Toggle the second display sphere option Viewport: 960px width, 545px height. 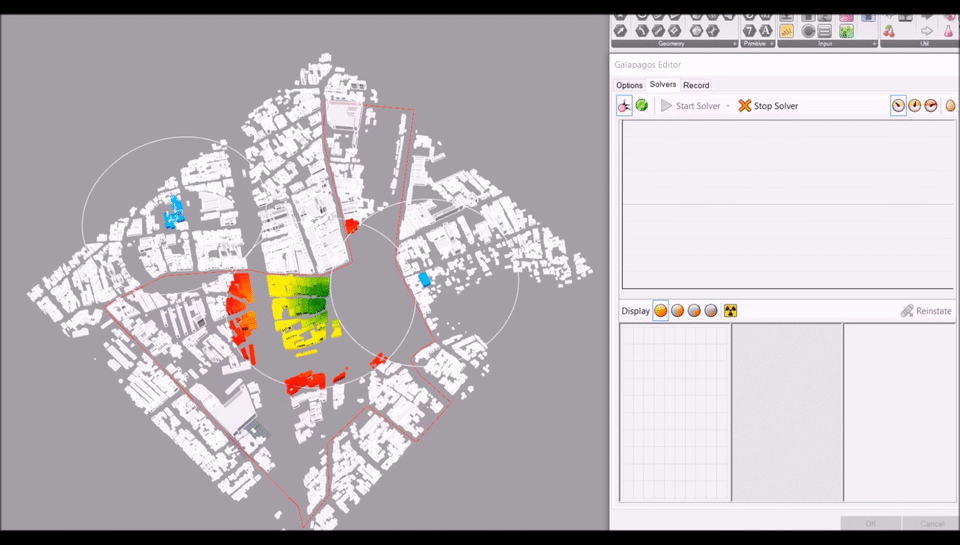click(677, 311)
